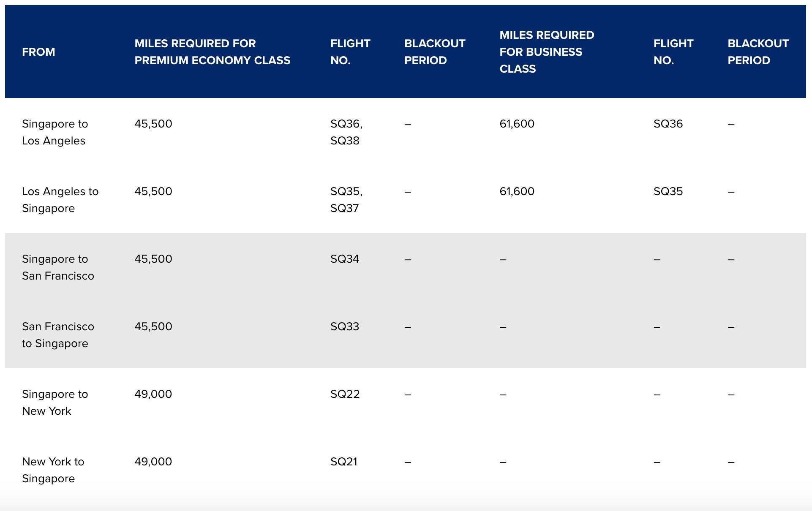Select the business class SQ35 flight cell
812x511 pixels.
click(x=668, y=191)
